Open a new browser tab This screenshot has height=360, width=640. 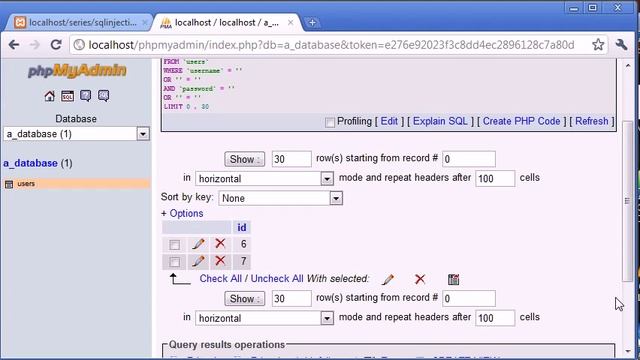pos(312,23)
